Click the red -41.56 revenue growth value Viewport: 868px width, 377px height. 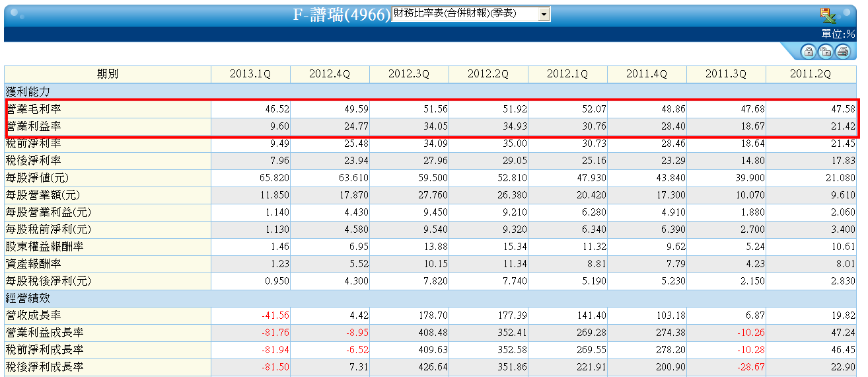[x=275, y=315]
